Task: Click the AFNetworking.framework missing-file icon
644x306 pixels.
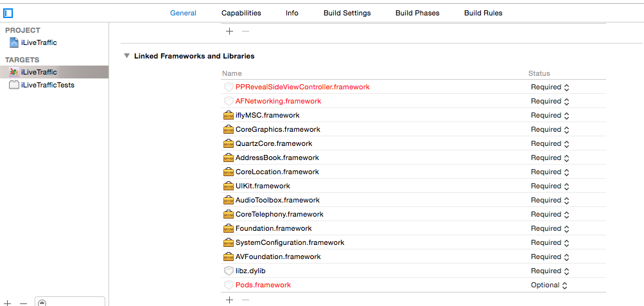Action: pyautogui.click(x=229, y=101)
